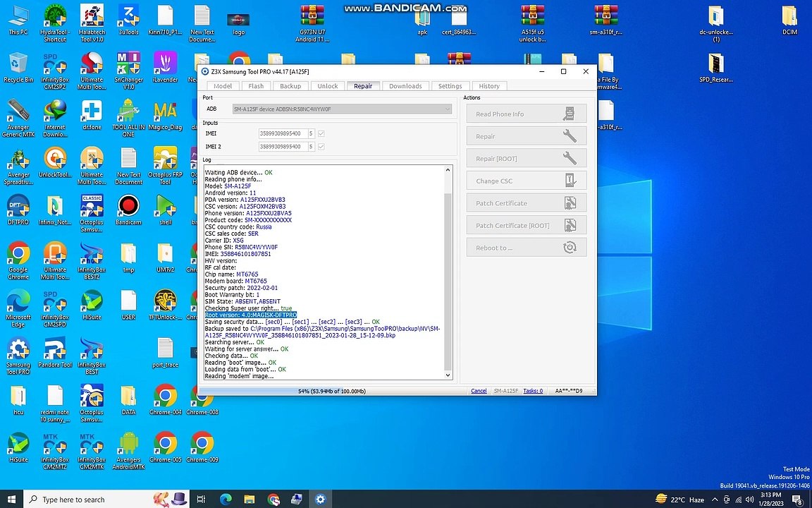
Task: Open the Backup tab
Action: click(290, 86)
